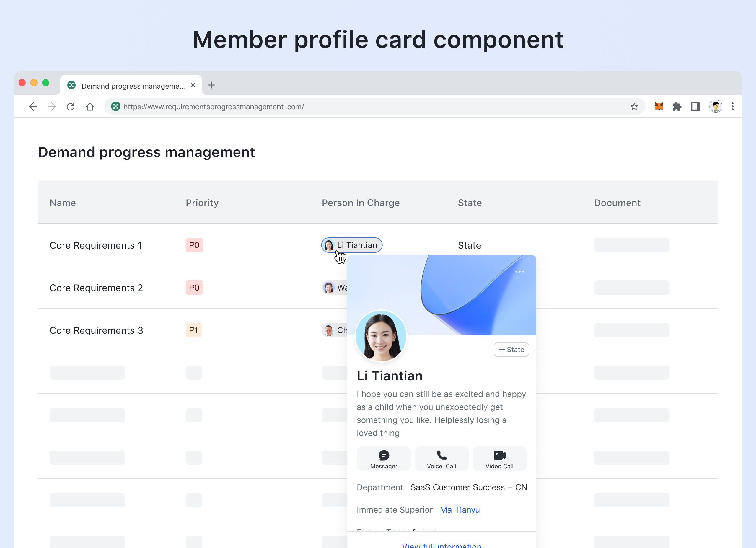Open Ma Tianyu's profile via the link
Screen dimensions: 756x548
(460, 509)
